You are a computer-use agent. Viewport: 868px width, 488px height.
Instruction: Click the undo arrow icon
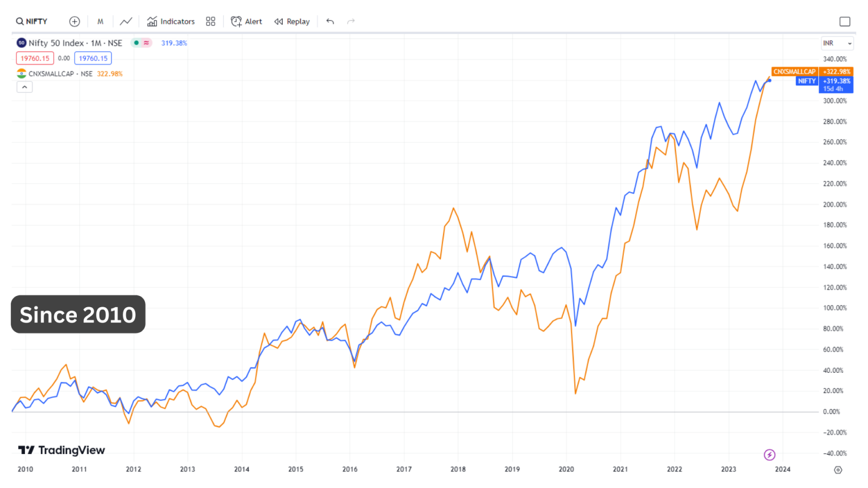tap(330, 21)
